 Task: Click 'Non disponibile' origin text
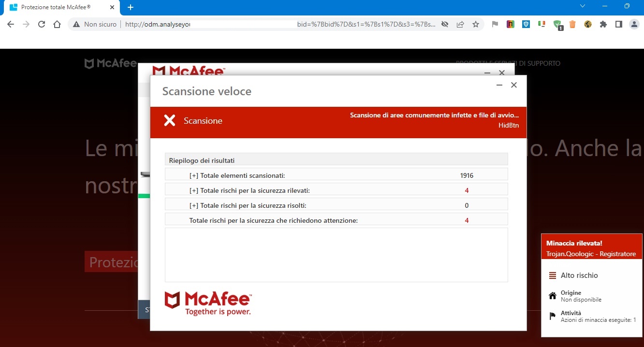click(581, 300)
